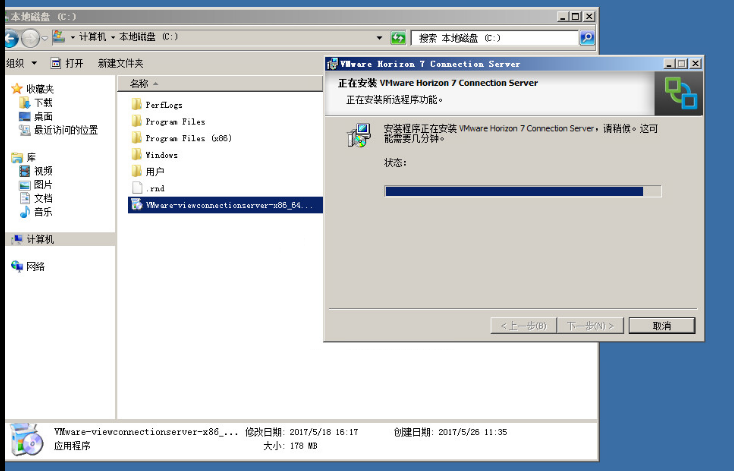Open recent pages dropdown arrow in Explorer
The image size is (734, 471).
tap(44, 38)
